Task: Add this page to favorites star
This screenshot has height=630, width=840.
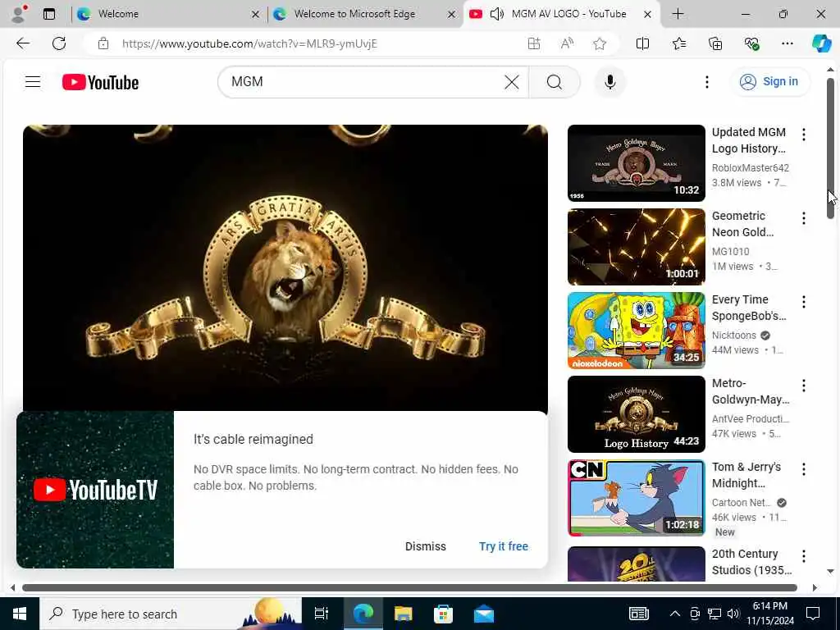Action: point(600,43)
